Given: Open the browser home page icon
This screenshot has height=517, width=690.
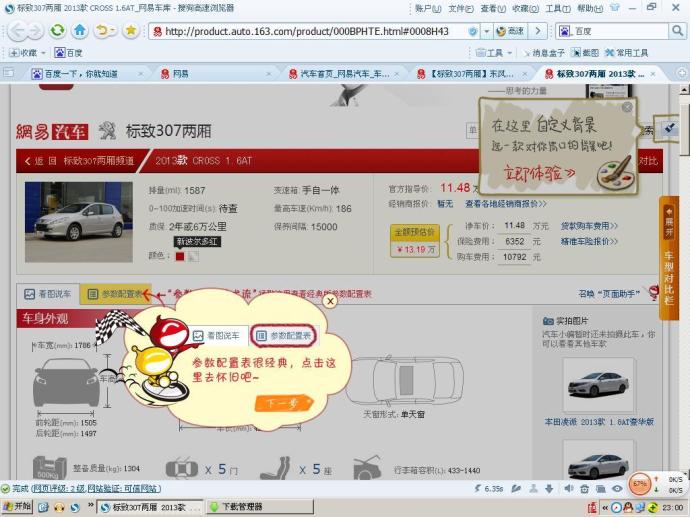Looking at the screenshot, I should point(80,30).
